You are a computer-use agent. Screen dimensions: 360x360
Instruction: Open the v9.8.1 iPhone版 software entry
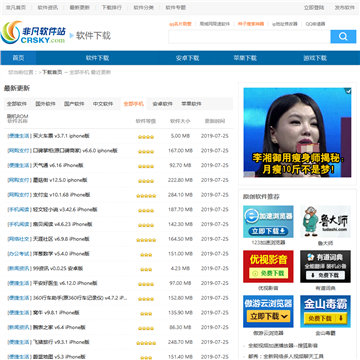[56, 313]
